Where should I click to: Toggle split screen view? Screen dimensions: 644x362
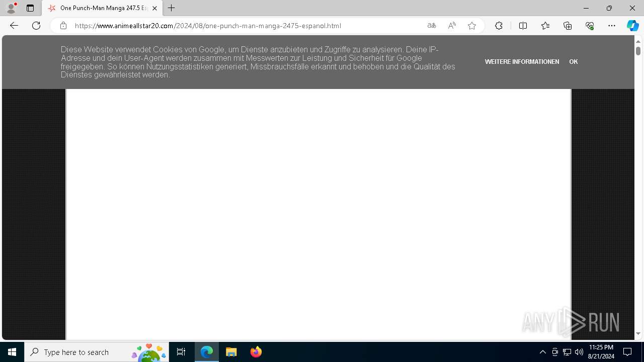point(523,26)
